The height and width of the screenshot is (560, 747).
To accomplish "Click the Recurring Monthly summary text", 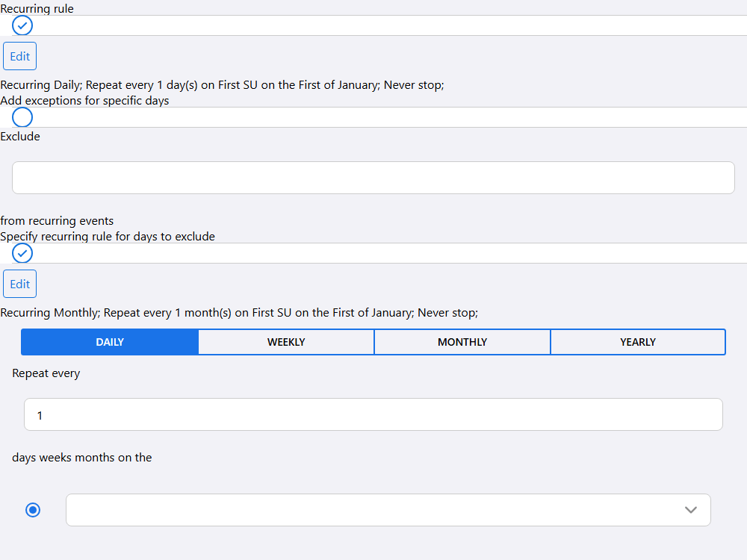I will pos(239,313).
